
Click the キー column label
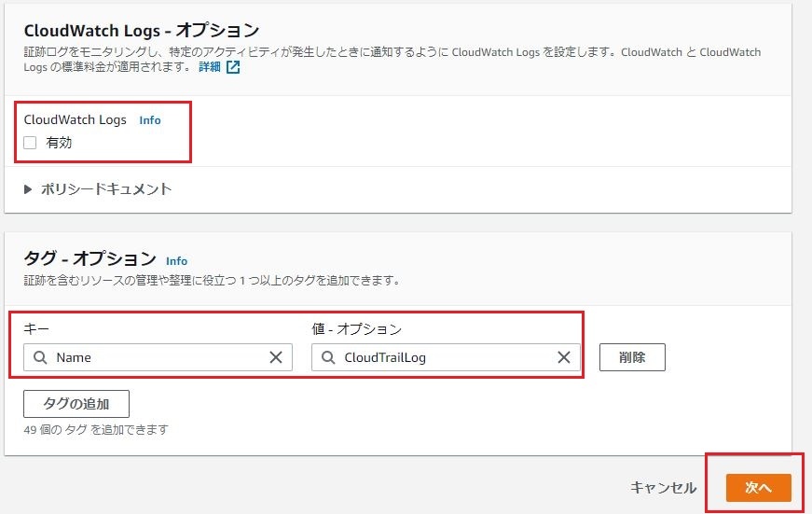36,329
